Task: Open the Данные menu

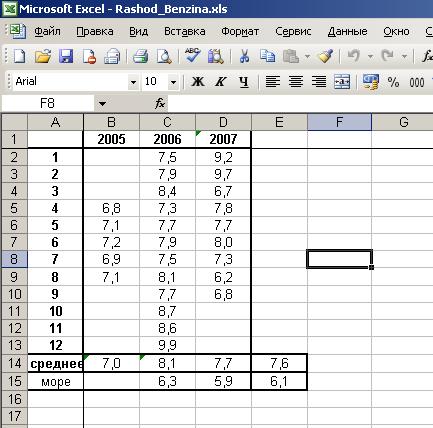Action: pyautogui.click(x=347, y=32)
